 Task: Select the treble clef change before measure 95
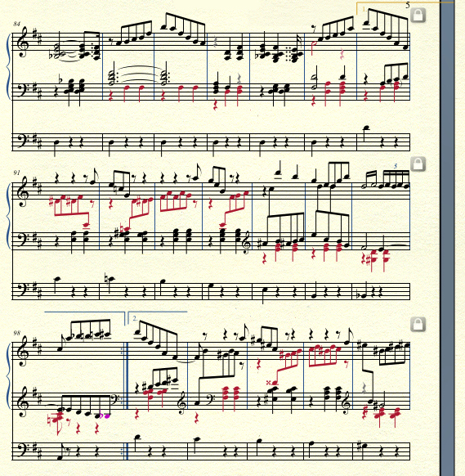248,244
